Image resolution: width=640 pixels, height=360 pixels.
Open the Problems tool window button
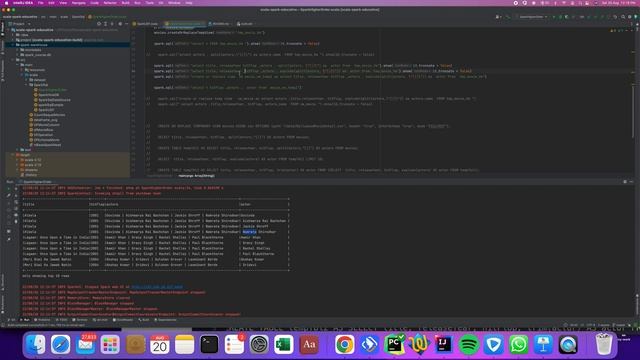click(x=42, y=320)
